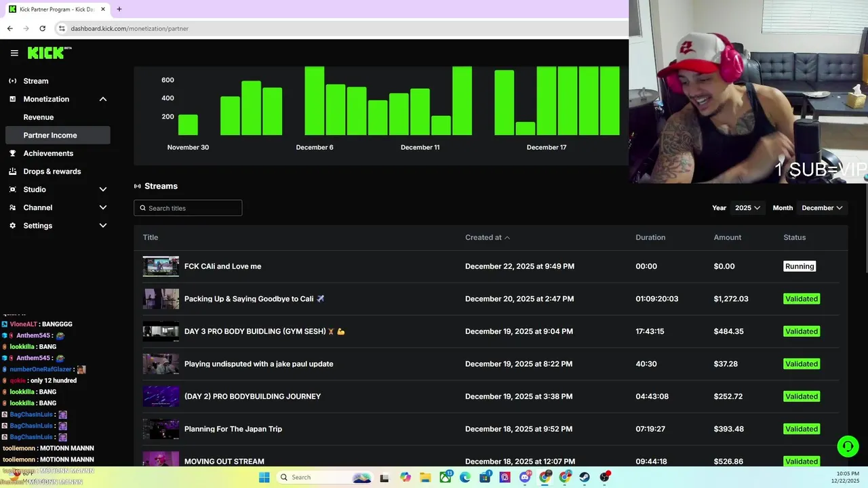
Task: Open stream (DAY 2) PRO BODYBUILDING JOURNEY
Action: [x=252, y=396]
